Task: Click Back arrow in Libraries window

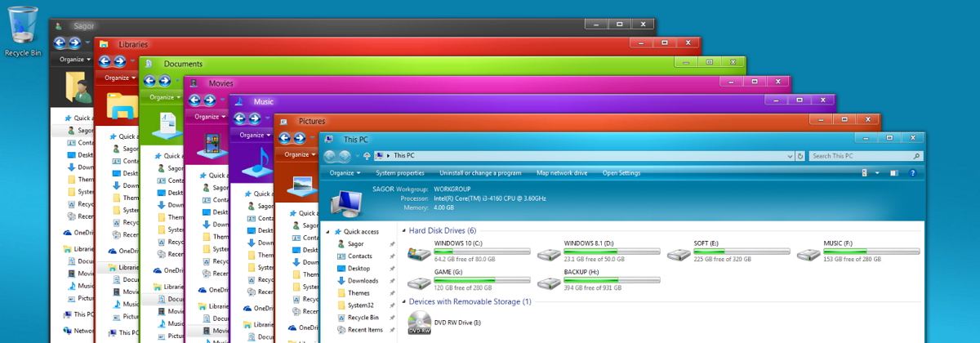Action: [x=105, y=60]
